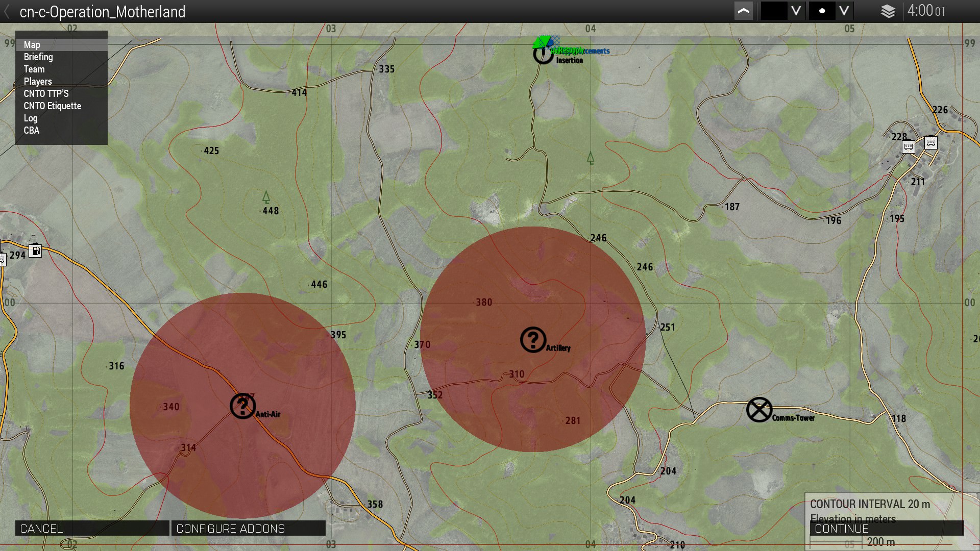This screenshot has width=980, height=551.
Task: Open the marker color dropdown arrow
Action: (x=796, y=11)
